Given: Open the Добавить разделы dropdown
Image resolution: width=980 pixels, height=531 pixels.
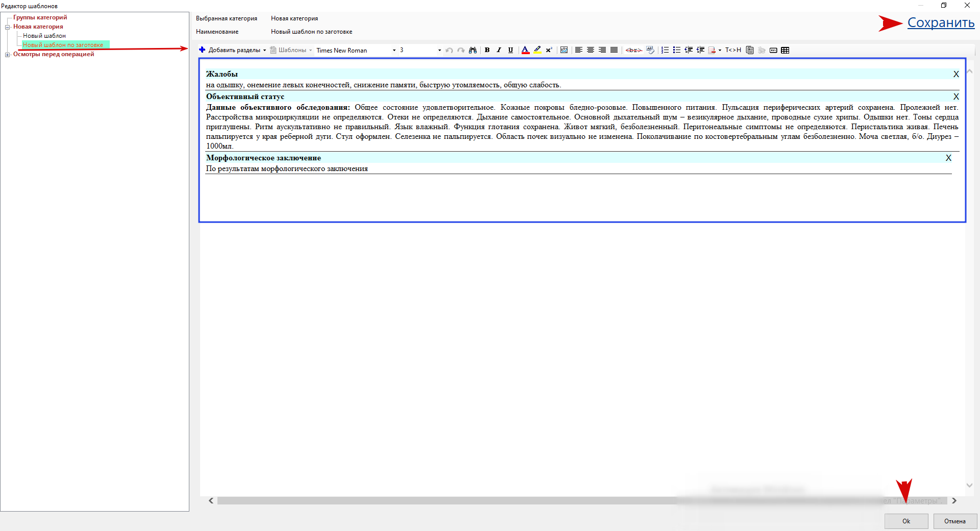Looking at the screenshot, I should 264,50.
